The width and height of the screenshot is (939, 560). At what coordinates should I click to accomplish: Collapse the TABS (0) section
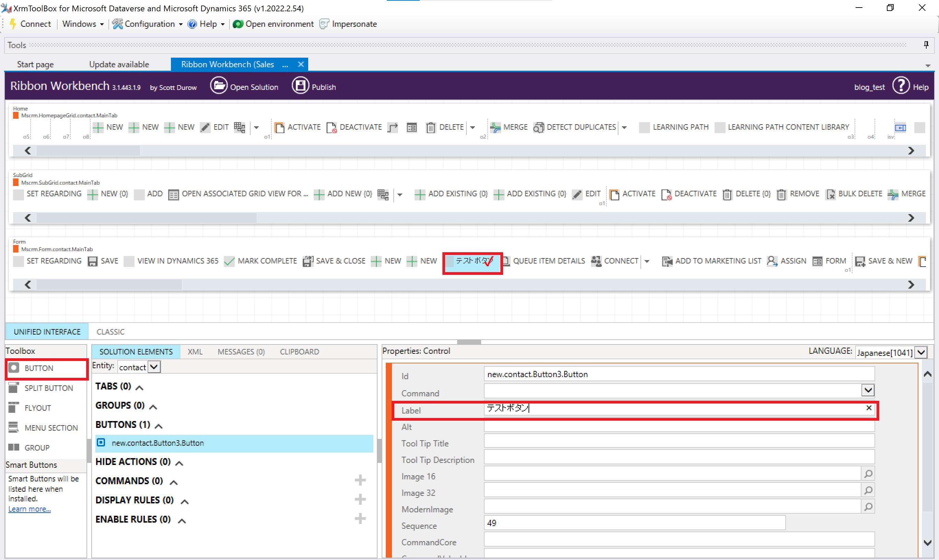(x=140, y=388)
